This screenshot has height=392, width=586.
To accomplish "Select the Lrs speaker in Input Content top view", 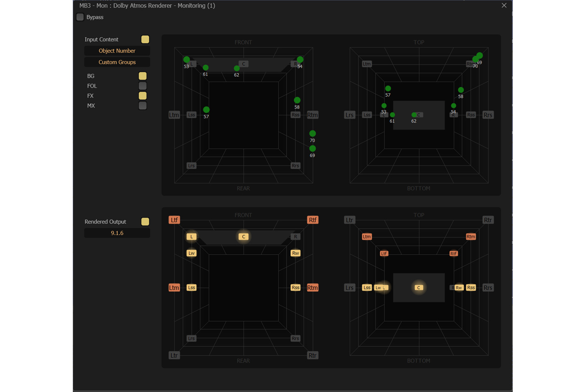I will pyautogui.click(x=350, y=115).
